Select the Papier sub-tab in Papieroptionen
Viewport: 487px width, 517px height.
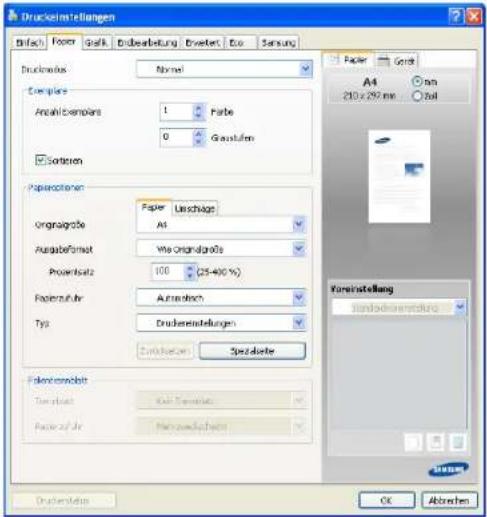[153, 207]
